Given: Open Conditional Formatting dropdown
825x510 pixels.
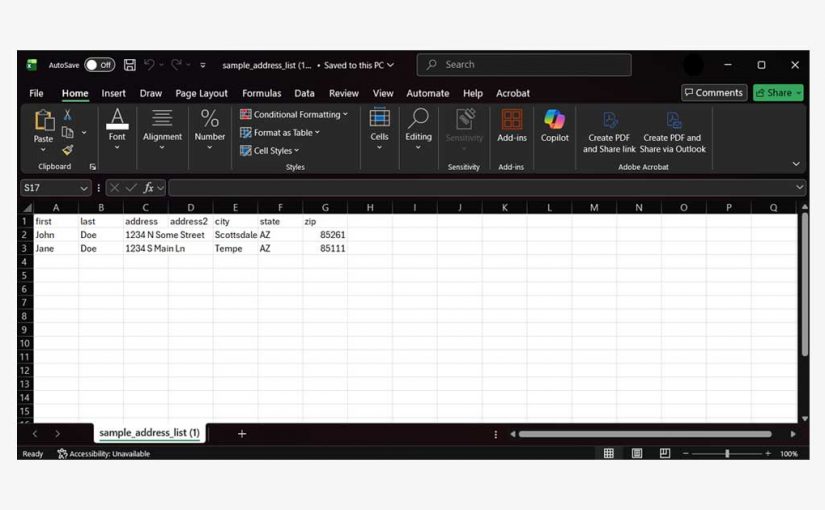Looking at the screenshot, I should [294, 114].
